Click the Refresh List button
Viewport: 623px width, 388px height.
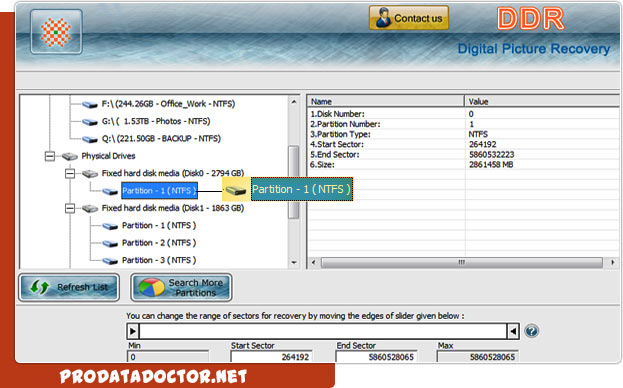click(x=69, y=287)
